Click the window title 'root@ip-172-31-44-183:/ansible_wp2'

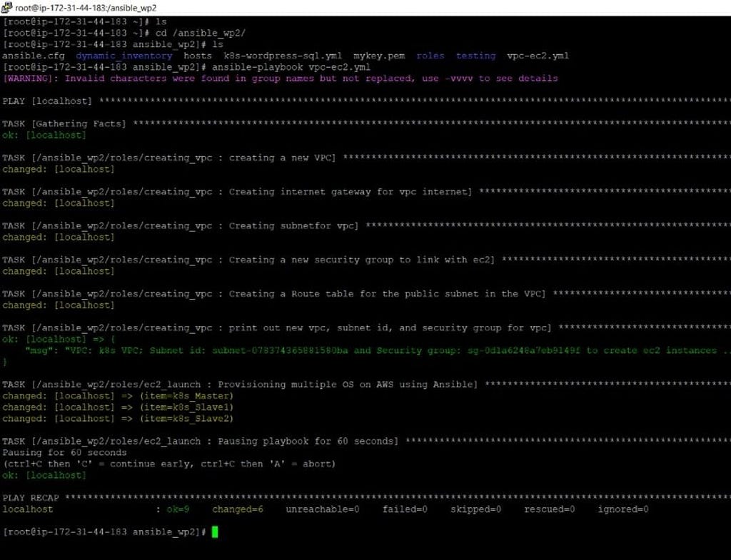86,8
